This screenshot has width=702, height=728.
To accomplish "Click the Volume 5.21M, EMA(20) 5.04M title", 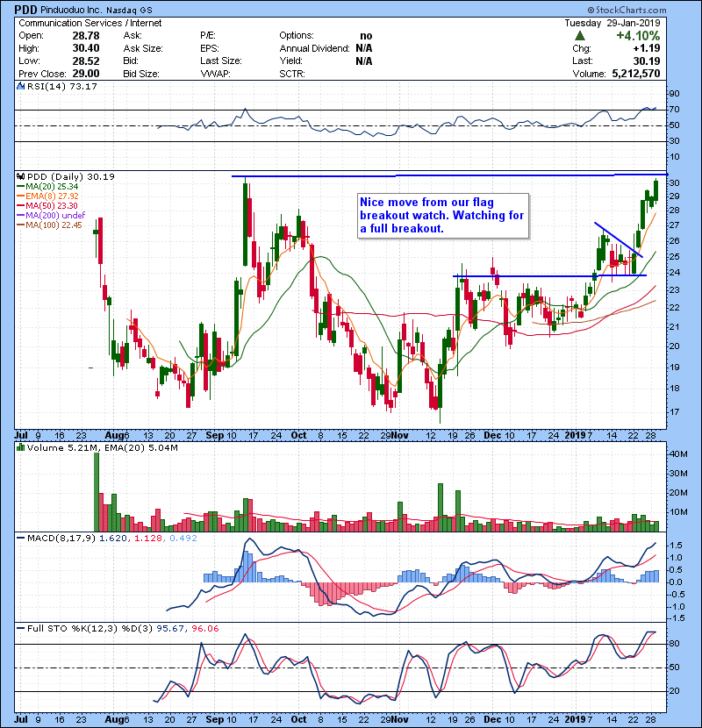I will 102,448.
